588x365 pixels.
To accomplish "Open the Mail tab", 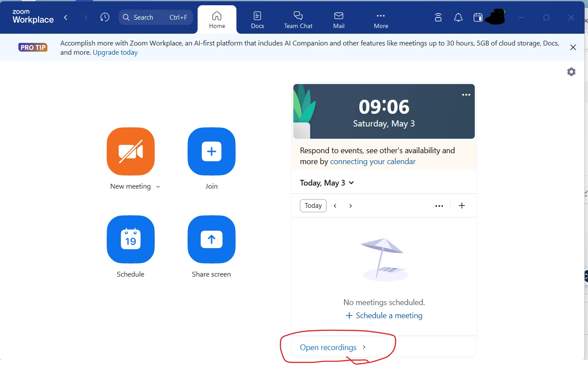I will [339, 20].
